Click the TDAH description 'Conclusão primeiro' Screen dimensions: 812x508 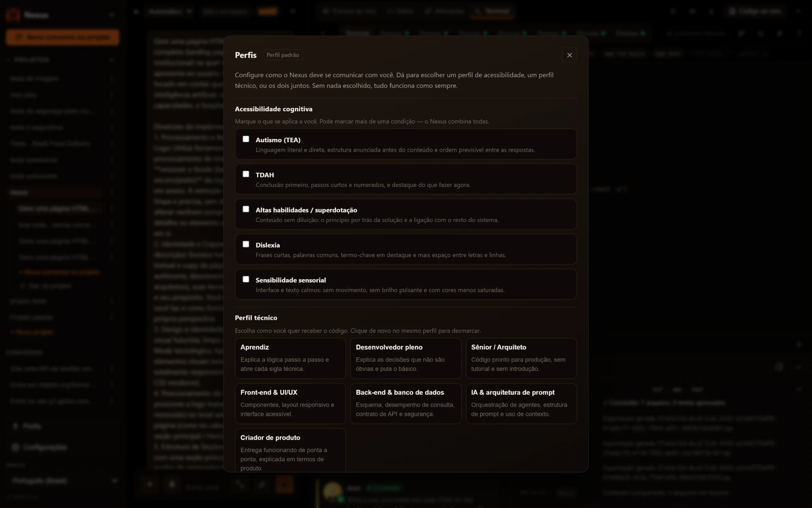363,185
